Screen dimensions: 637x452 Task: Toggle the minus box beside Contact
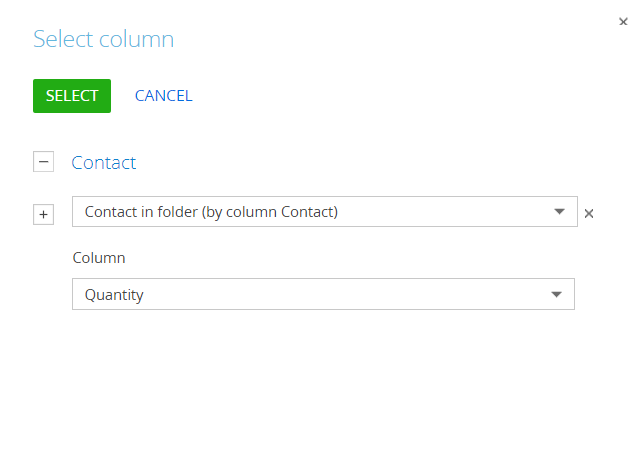(43, 162)
